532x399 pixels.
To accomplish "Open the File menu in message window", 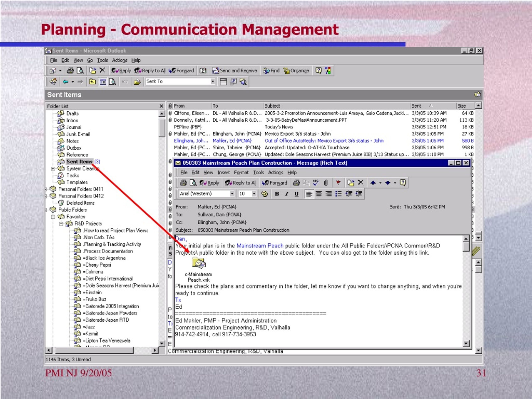I will [x=184, y=172].
